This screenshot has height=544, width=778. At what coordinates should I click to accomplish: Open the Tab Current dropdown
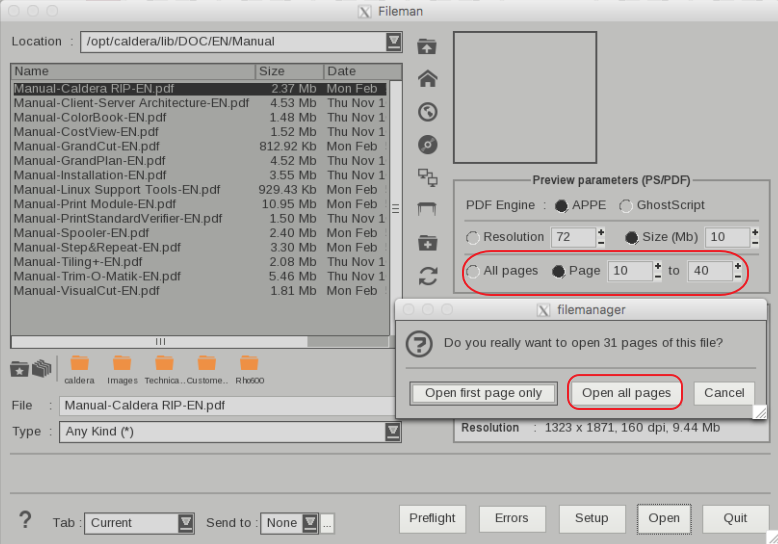click(x=186, y=523)
